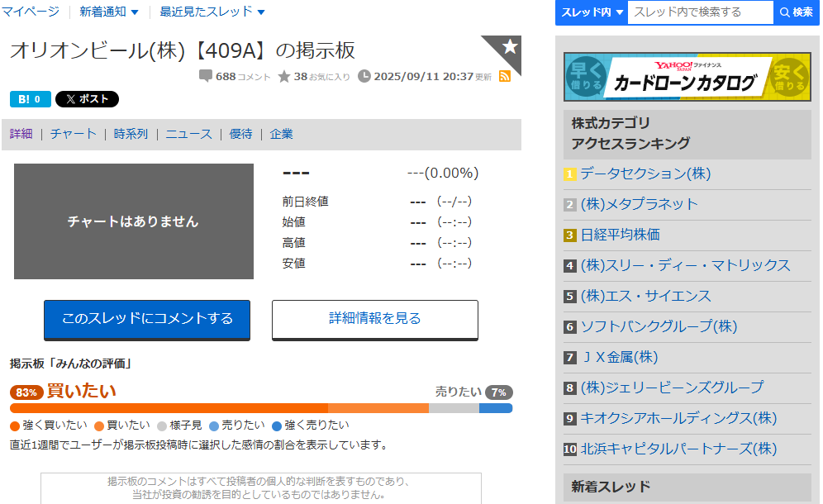
Task: Open the スレッド内 search scope dropdown
Action: (592, 12)
